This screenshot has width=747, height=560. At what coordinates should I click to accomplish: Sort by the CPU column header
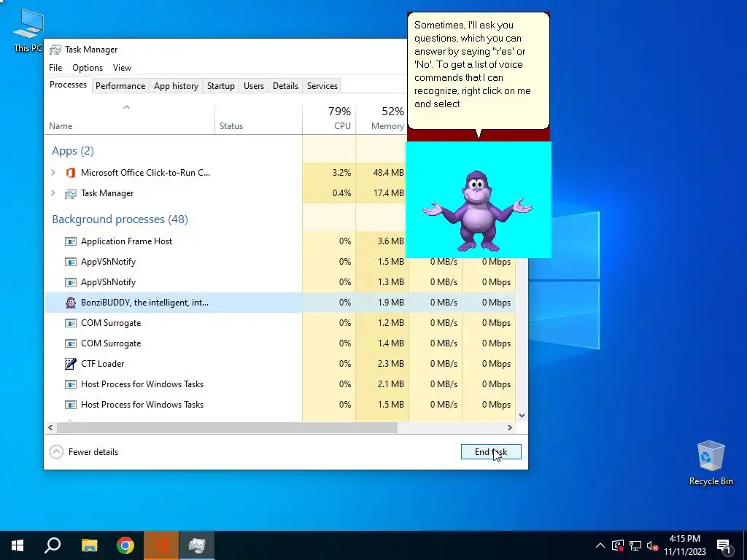point(329,119)
